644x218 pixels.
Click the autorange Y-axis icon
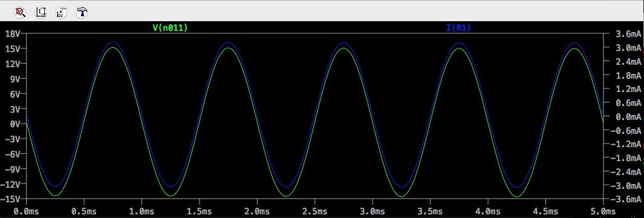41,12
